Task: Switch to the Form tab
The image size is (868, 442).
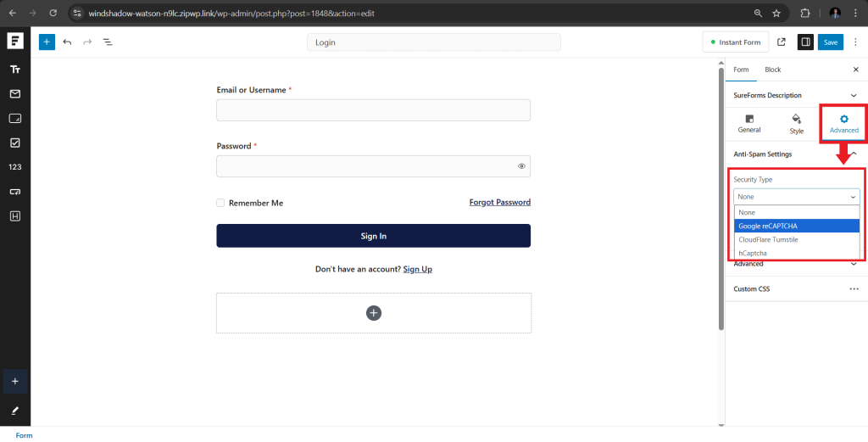Action: coord(741,70)
